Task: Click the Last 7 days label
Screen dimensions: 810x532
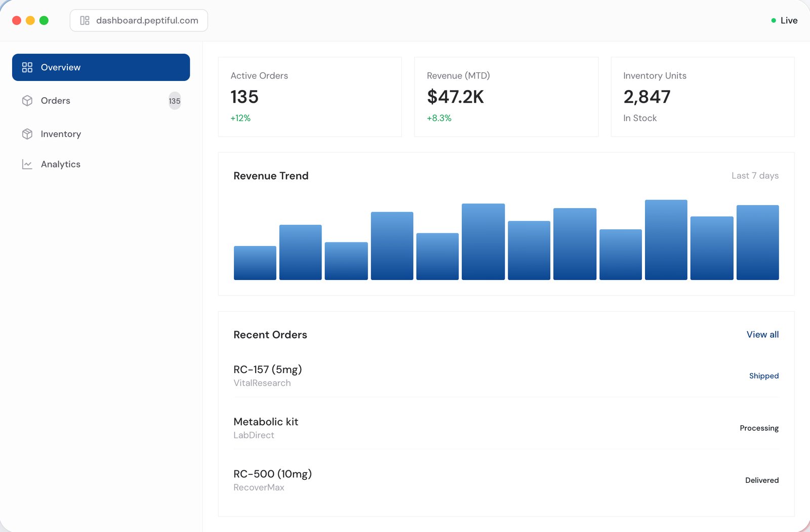Action: tap(755, 176)
